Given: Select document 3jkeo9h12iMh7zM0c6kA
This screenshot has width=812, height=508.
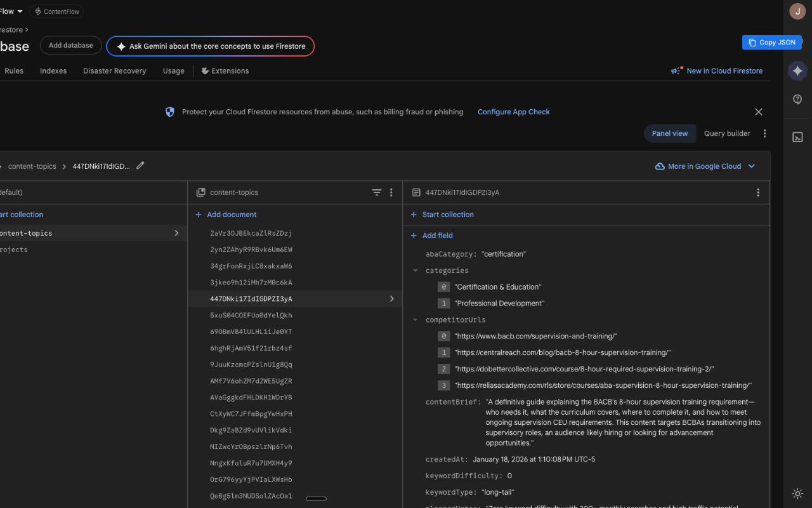Looking at the screenshot, I should pyautogui.click(x=251, y=283).
